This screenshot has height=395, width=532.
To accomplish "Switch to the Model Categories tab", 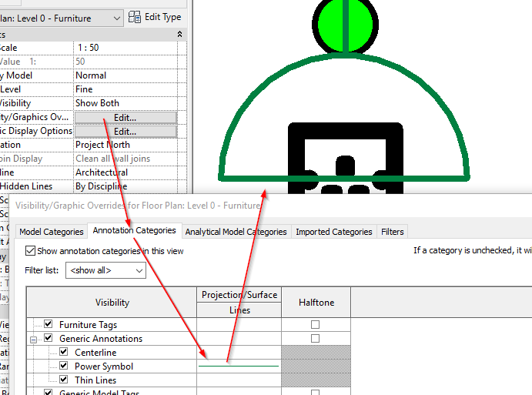I will pos(52,232).
